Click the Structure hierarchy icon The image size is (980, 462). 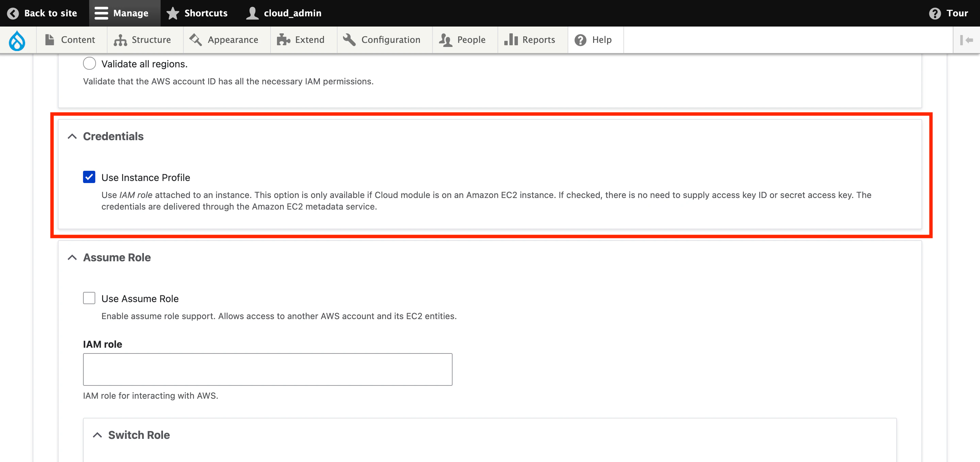(120, 39)
